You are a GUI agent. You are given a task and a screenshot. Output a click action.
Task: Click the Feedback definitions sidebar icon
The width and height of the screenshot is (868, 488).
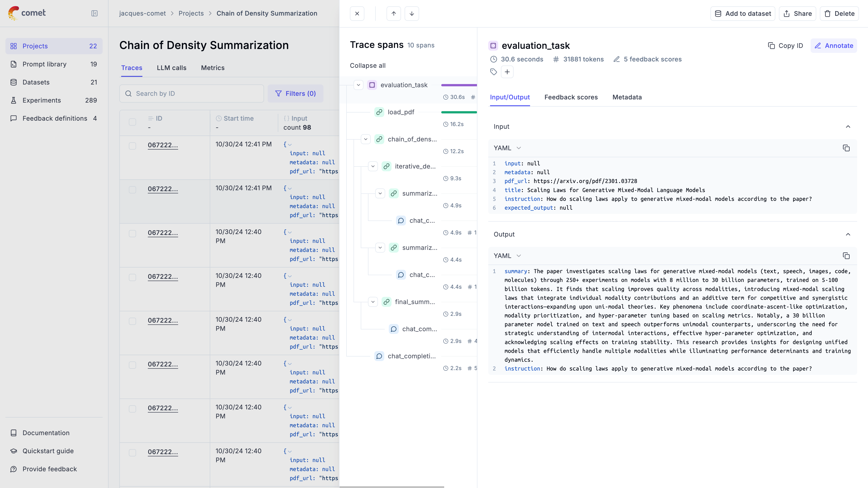coord(14,118)
